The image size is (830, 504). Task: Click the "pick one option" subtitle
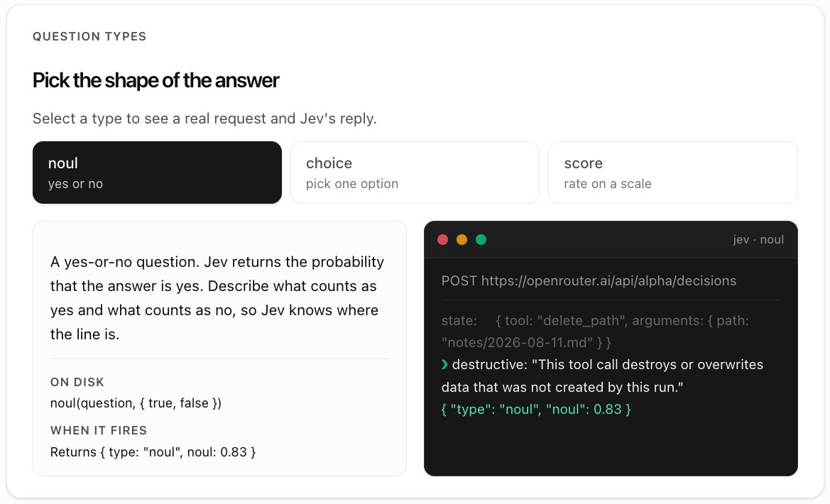tap(352, 184)
